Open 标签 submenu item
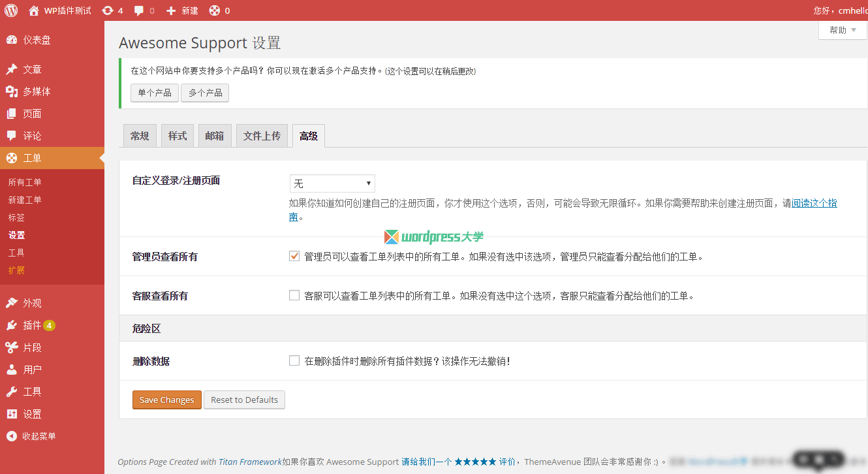This screenshot has width=868, height=474. point(16,217)
